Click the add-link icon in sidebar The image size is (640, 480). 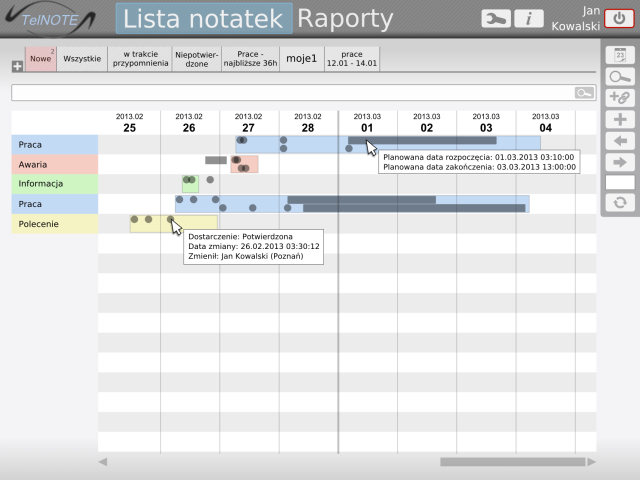[x=620, y=98]
